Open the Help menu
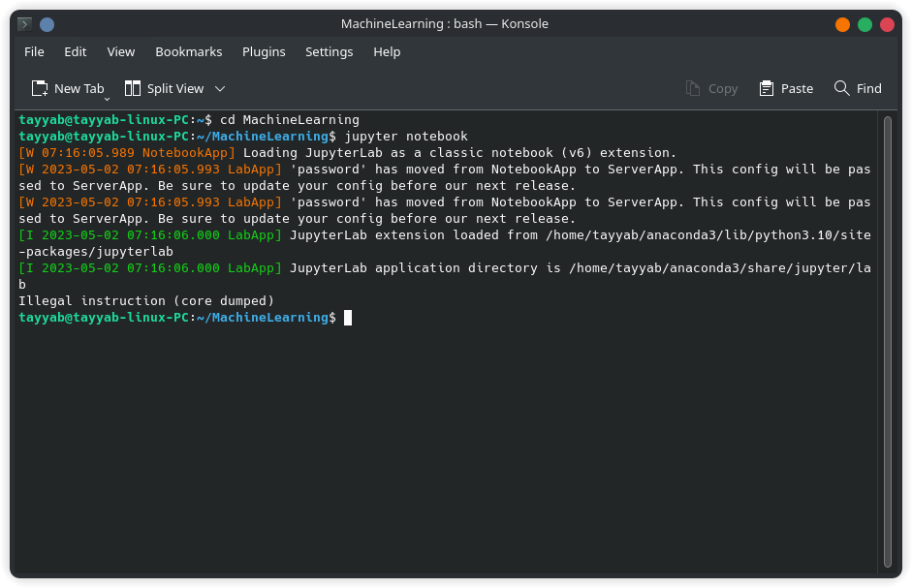 (387, 51)
